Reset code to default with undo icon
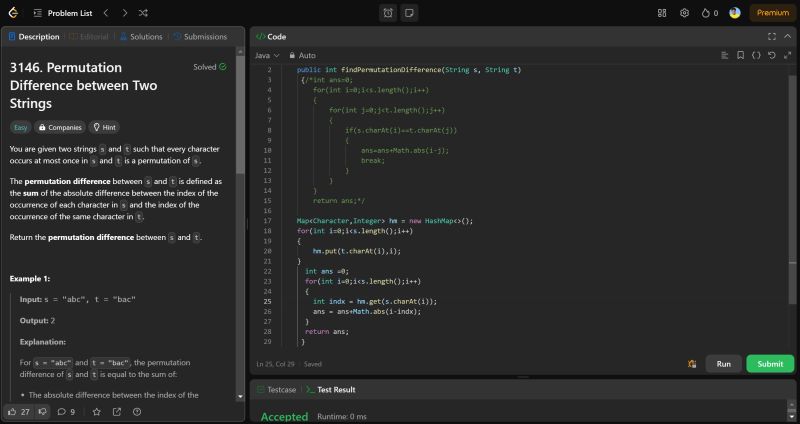The height and width of the screenshot is (424, 800). pyautogui.click(x=772, y=55)
